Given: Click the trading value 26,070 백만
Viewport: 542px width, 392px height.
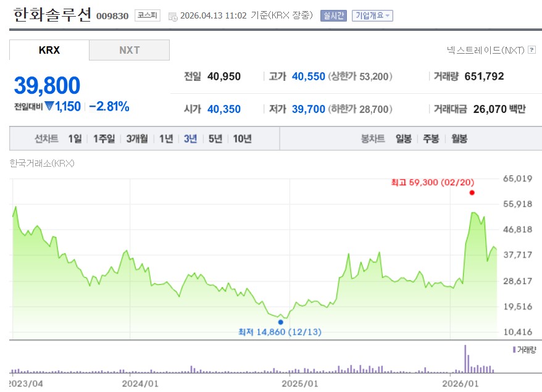Looking at the screenshot, I should coord(499,109).
